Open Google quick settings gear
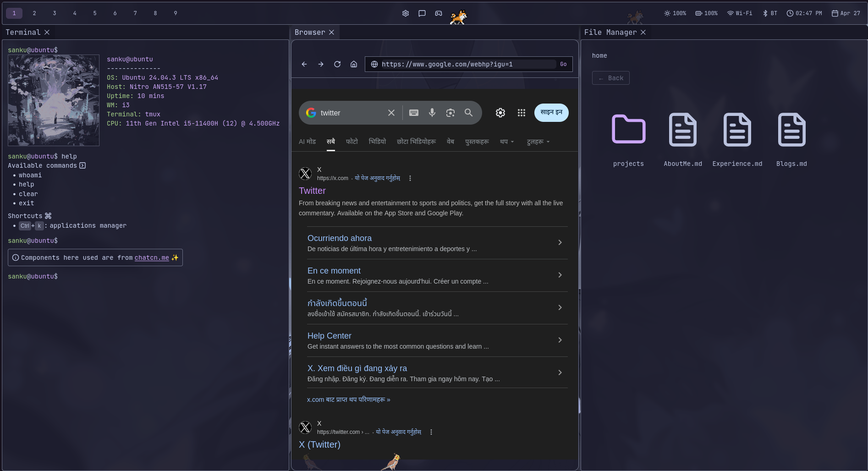868x471 pixels. [x=500, y=113]
